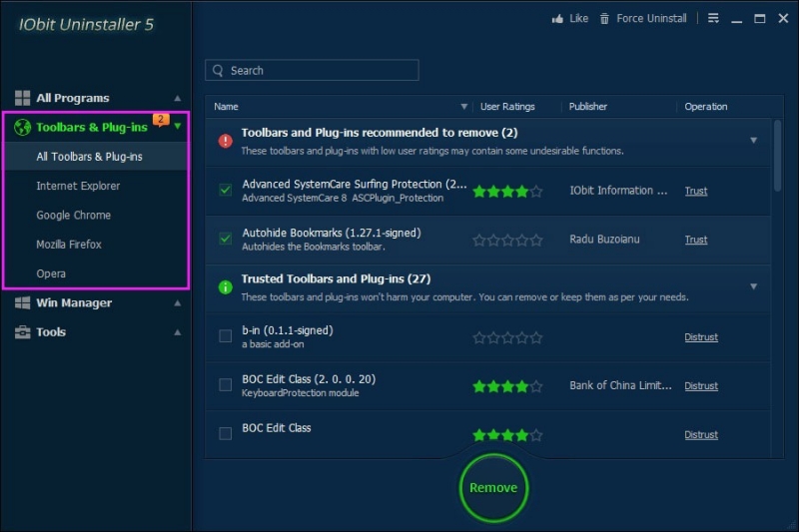Click the search magnifier icon
Viewport: 799px width, 532px height.
218,70
